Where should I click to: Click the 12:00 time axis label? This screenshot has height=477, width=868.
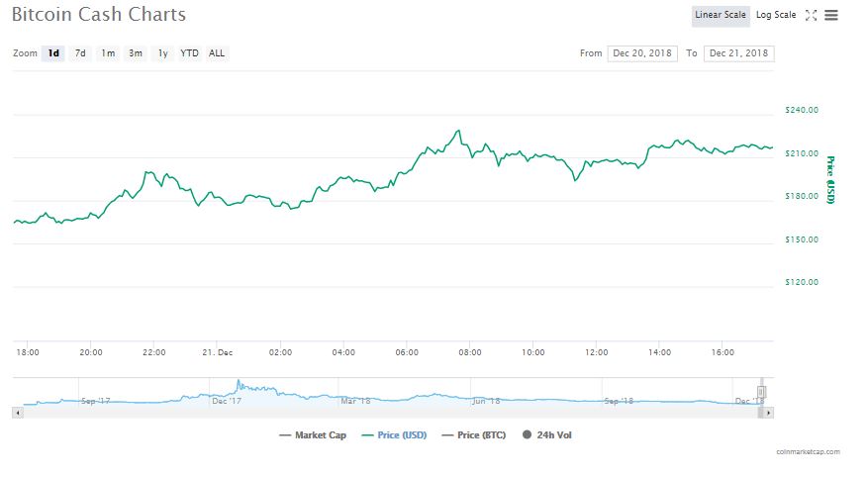point(596,352)
